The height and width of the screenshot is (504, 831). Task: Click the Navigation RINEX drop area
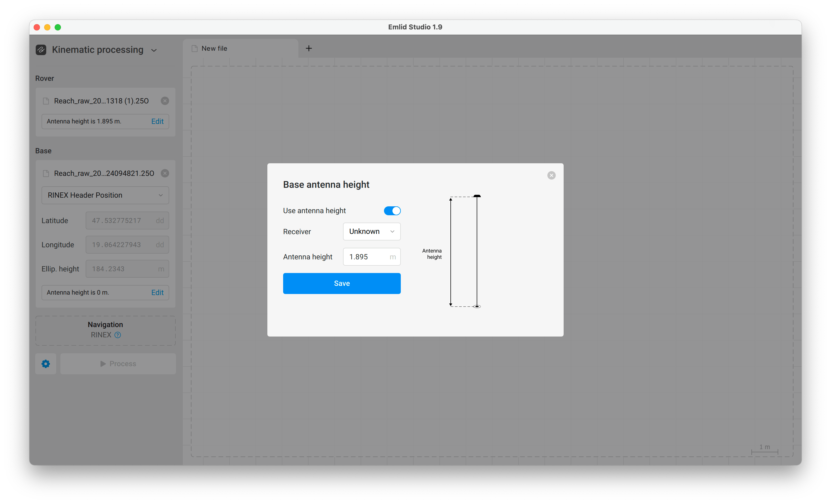pos(105,331)
